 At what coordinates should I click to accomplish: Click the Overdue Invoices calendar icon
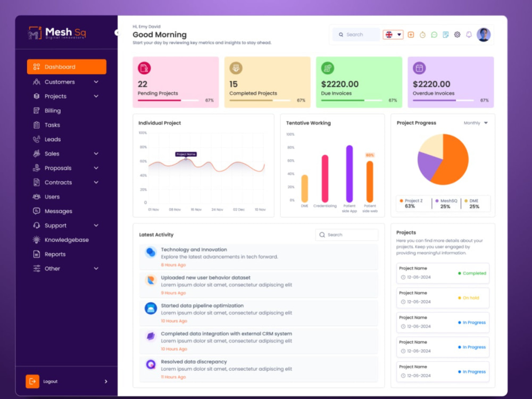(419, 68)
